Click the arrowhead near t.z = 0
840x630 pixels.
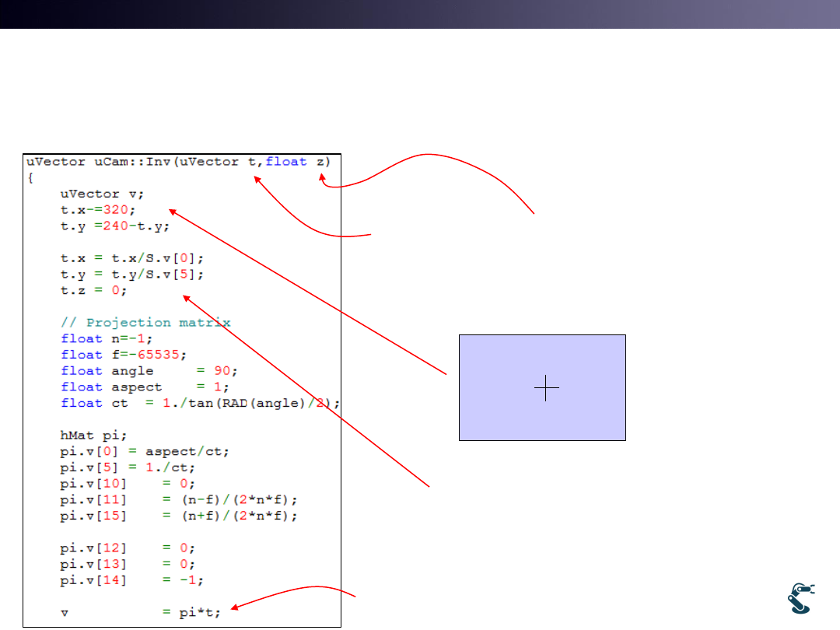pos(186,297)
